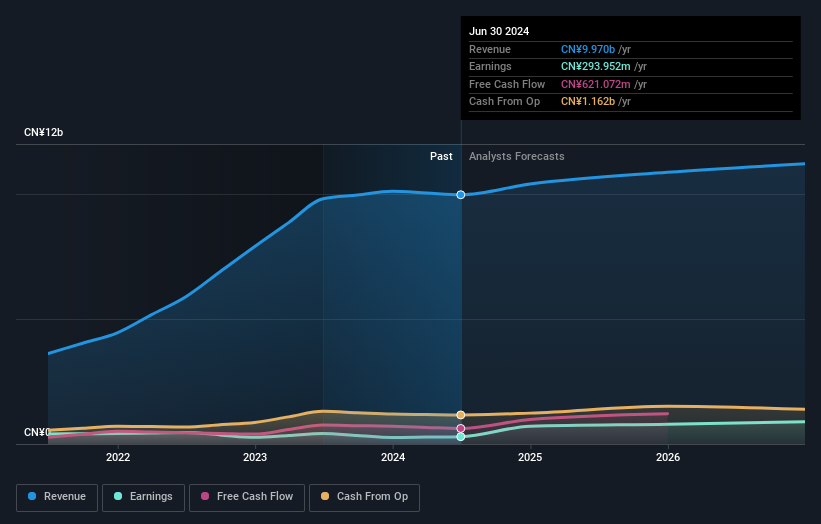Click the Free Cash Flow label in tooltip

(x=507, y=84)
